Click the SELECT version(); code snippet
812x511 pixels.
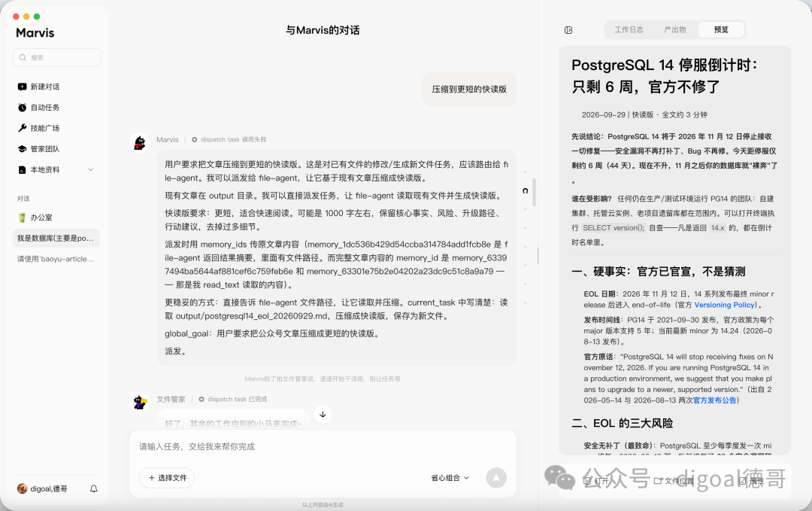tap(614, 227)
